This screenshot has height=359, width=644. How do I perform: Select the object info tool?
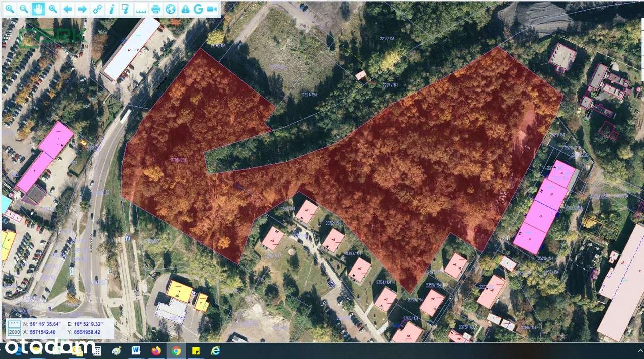tap(112, 9)
